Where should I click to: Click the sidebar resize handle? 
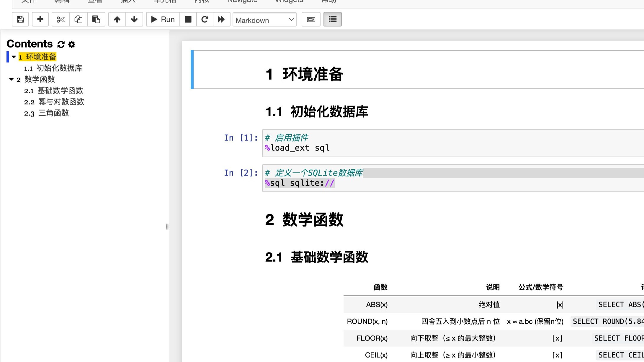pyautogui.click(x=167, y=227)
